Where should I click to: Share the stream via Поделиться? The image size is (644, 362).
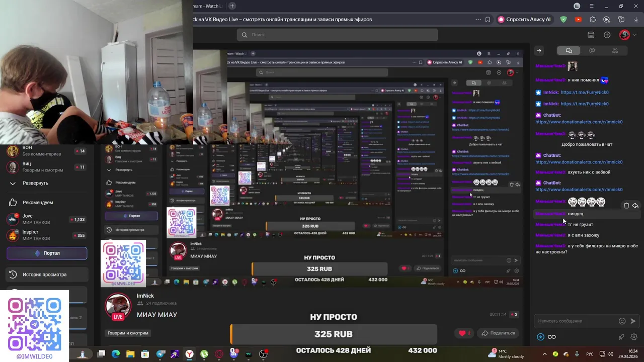click(x=498, y=333)
